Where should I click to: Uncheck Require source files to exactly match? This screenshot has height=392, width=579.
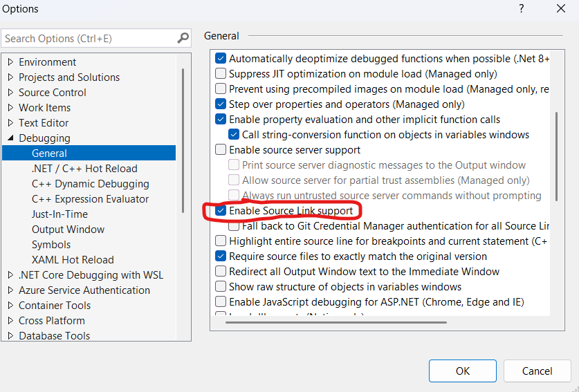221,256
